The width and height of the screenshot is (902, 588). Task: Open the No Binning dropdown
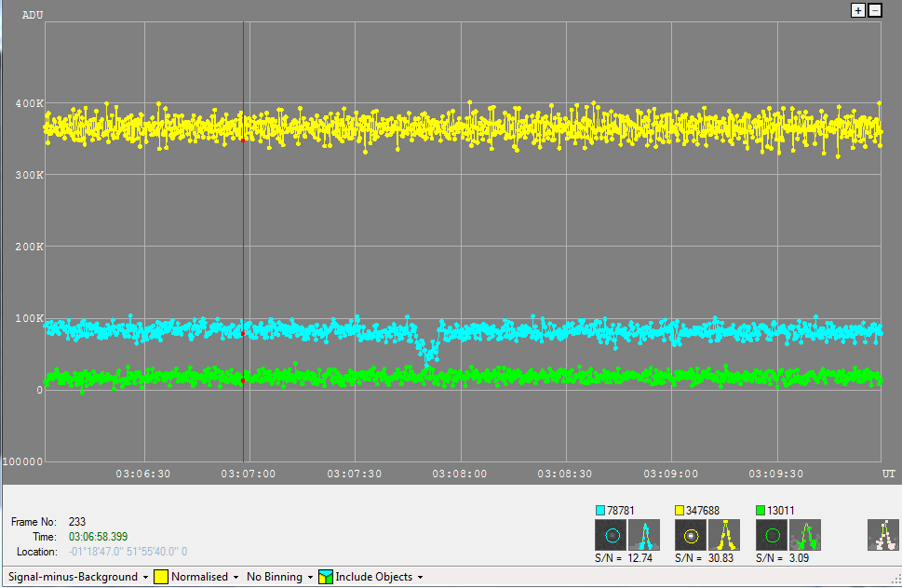coord(279,577)
